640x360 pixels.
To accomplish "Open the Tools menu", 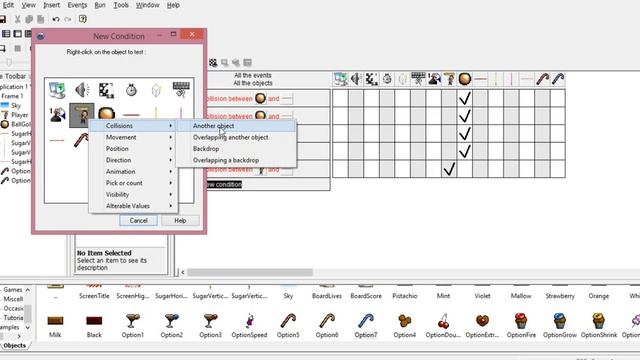I will (x=121, y=5).
